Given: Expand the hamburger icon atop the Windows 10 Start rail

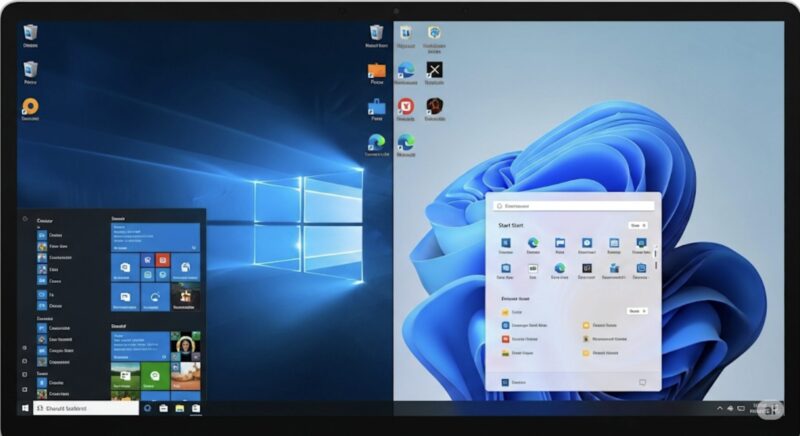Looking at the screenshot, I should (24, 219).
